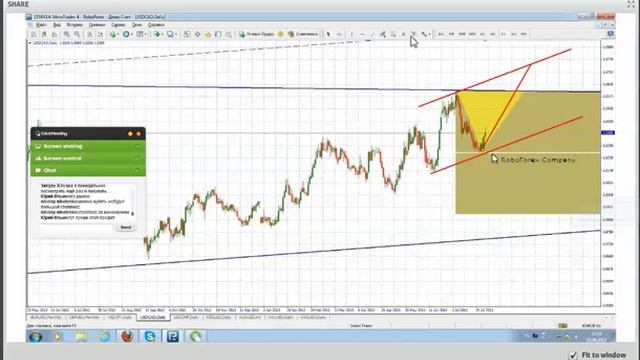Switch timeframe to D1
The width and height of the screenshot is (640, 360).
(x=503, y=34)
